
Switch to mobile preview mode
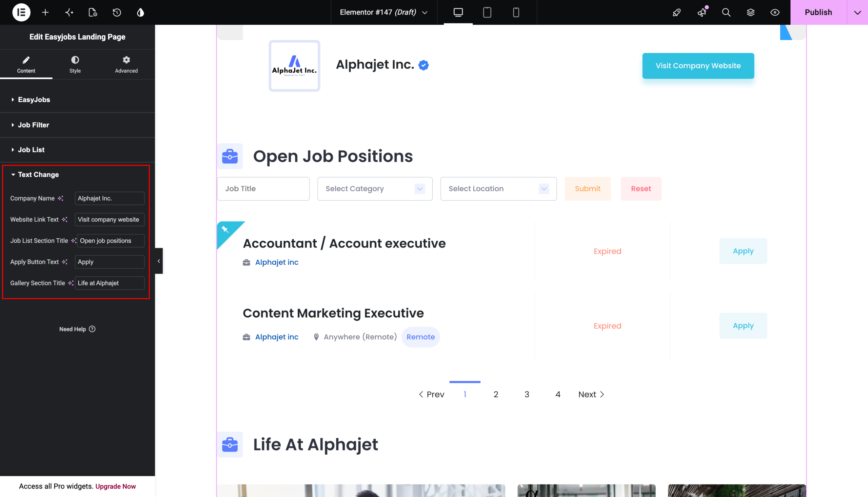click(x=516, y=12)
